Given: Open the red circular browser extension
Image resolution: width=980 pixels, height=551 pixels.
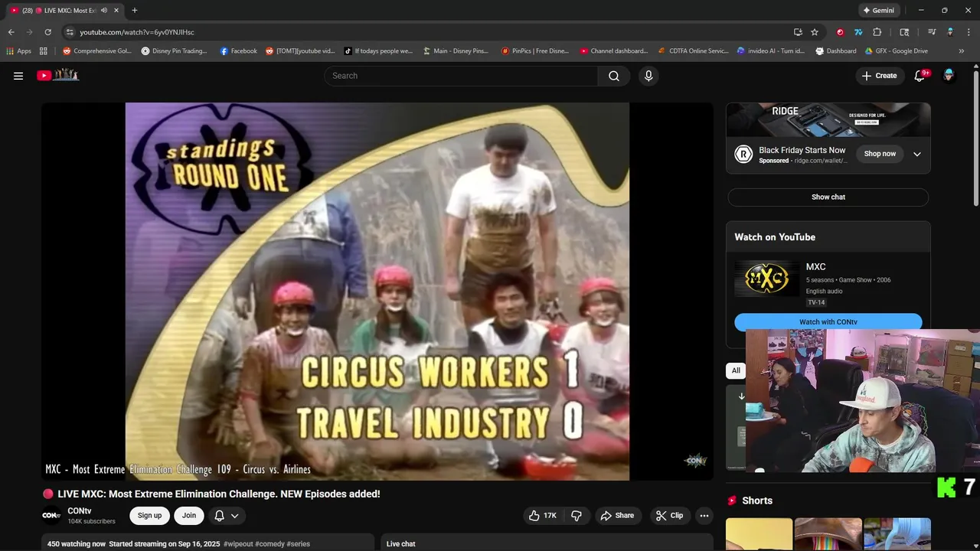Looking at the screenshot, I should pyautogui.click(x=840, y=32).
